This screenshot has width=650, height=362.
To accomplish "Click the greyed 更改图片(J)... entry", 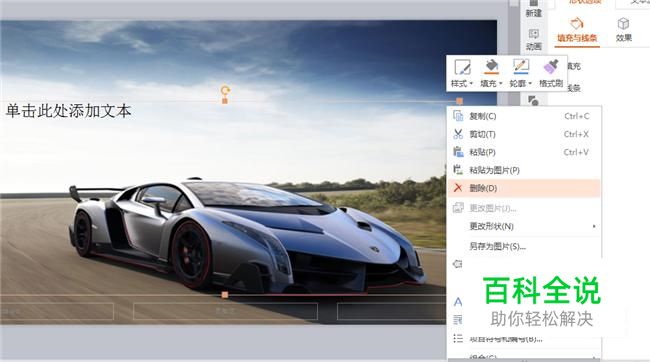I will (x=524, y=208).
